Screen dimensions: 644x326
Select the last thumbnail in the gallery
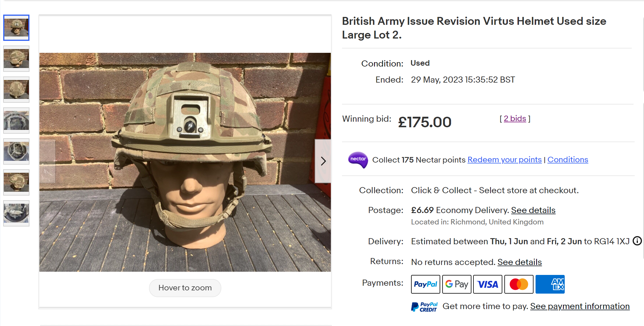click(x=16, y=213)
